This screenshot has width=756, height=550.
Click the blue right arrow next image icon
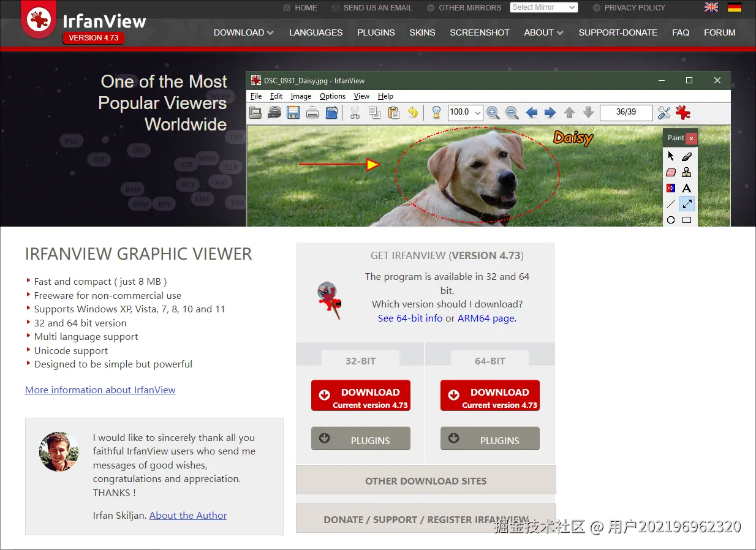(550, 113)
